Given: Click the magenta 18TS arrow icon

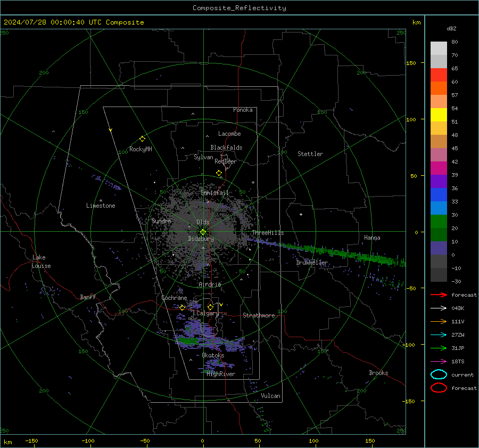Looking at the screenshot, I should click(439, 362).
